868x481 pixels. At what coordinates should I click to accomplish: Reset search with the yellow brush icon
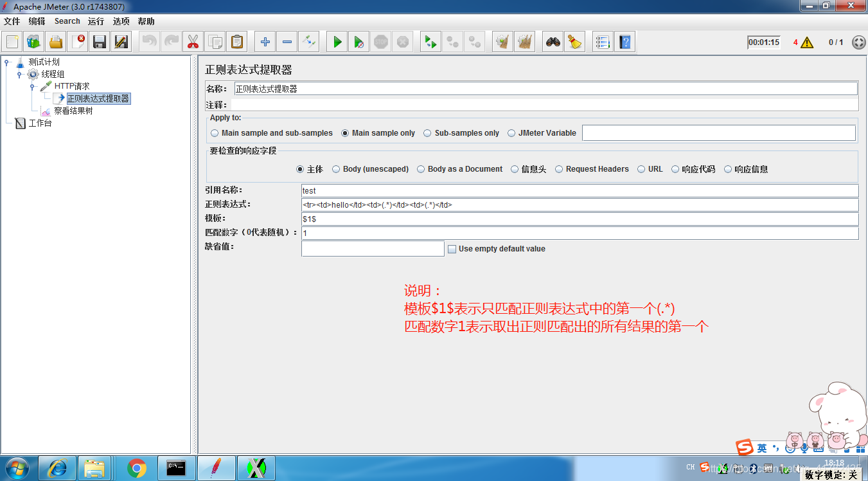[x=575, y=42]
